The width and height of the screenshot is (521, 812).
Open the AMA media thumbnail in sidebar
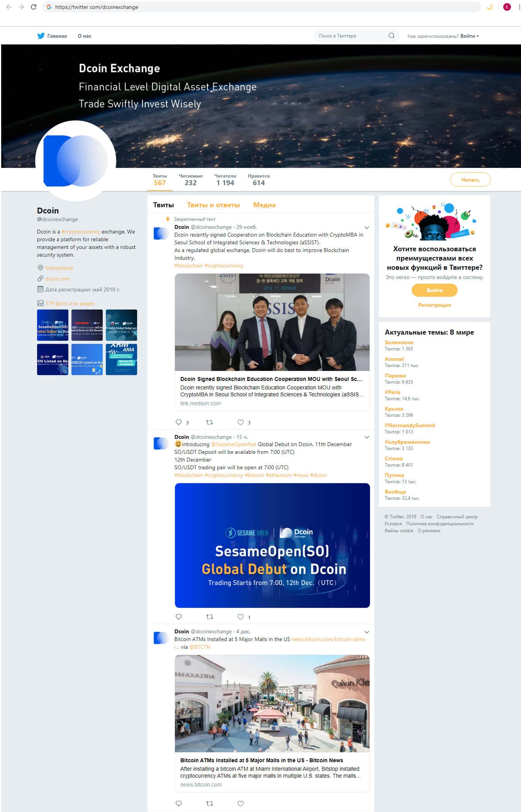(121, 359)
